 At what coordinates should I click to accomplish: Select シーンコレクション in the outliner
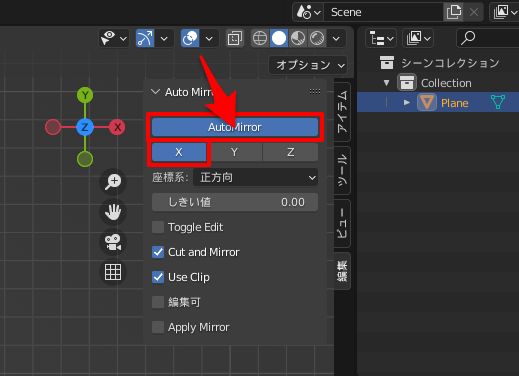[450, 63]
